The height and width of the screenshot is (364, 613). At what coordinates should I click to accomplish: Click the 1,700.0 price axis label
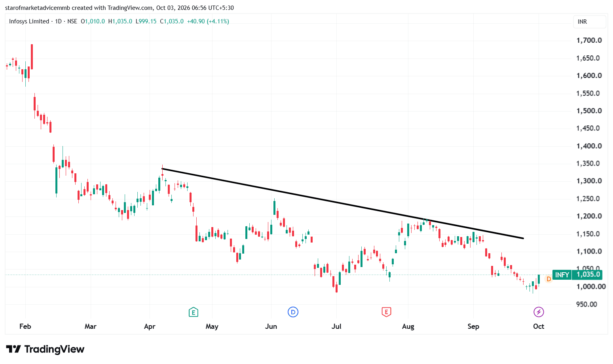589,40
